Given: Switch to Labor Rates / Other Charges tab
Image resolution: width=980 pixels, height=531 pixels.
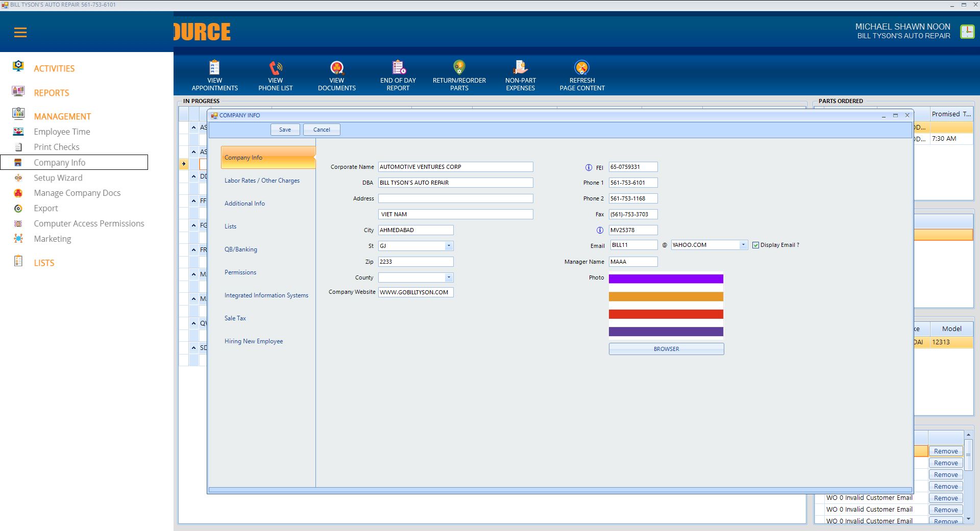Looking at the screenshot, I should click(x=262, y=181).
